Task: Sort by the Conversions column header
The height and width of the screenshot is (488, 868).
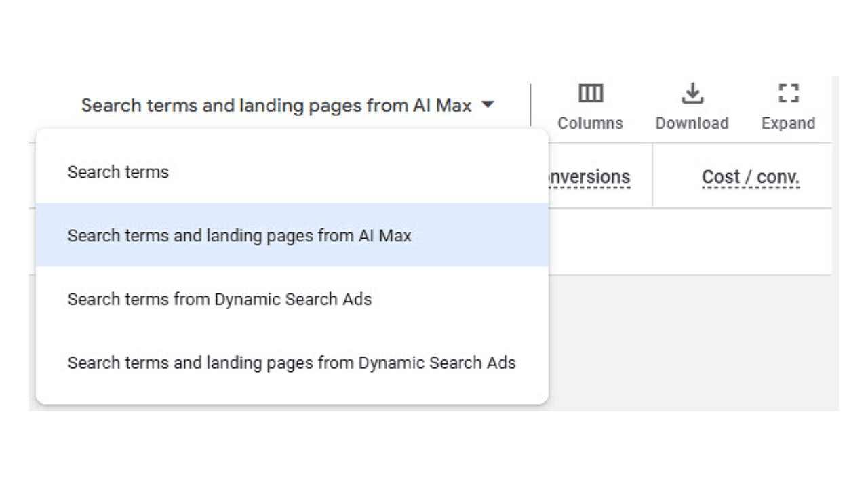Action: [590, 177]
